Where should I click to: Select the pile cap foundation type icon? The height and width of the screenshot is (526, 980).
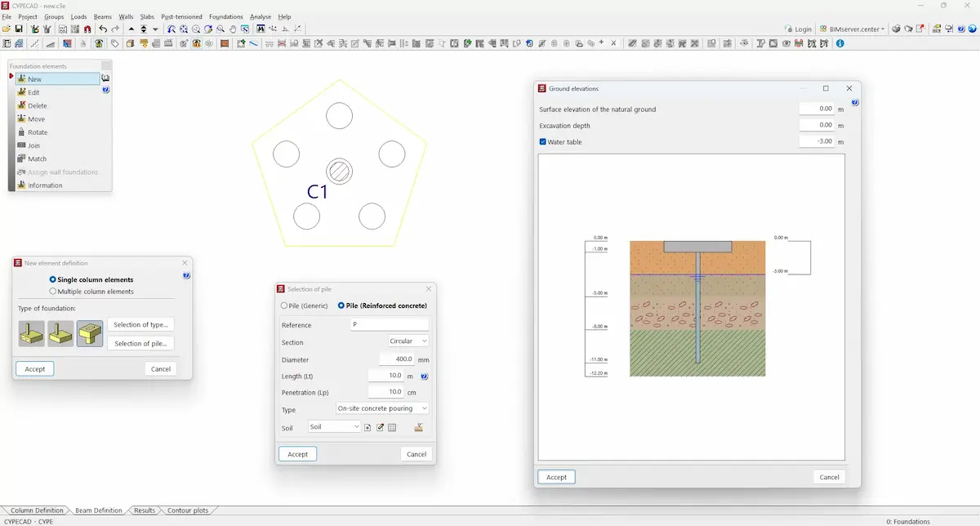pyautogui.click(x=90, y=334)
